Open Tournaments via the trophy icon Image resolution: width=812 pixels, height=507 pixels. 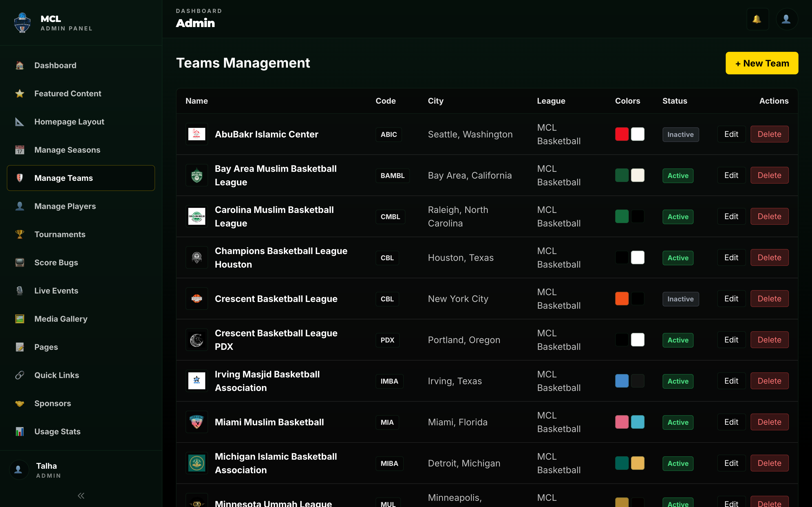click(19, 234)
